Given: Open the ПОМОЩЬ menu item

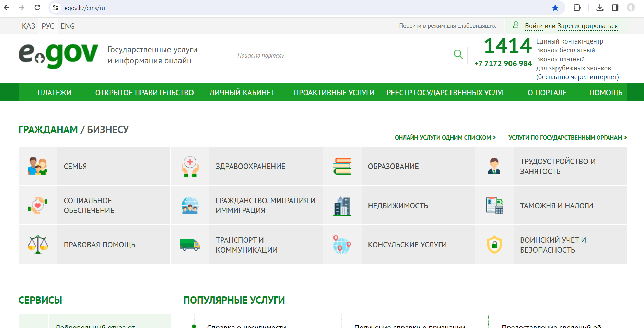Looking at the screenshot, I should (606, 93).
